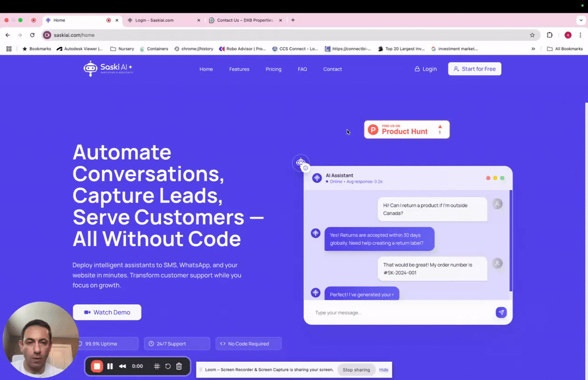Click the address bar URL
This screenshot has height=380, width=588.
74,35
